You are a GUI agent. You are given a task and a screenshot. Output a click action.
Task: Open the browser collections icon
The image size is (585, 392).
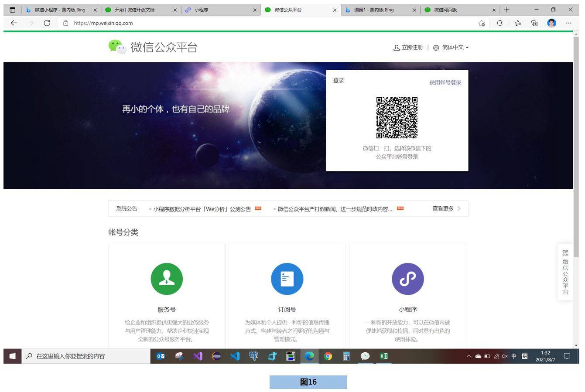(x=534, y=23)
